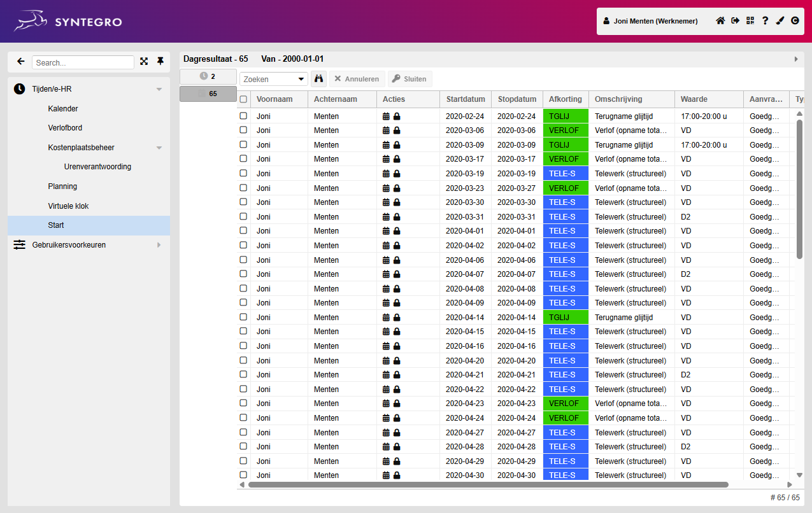The height and width of the screenshot is (513, 812).
Task: Click the table's horizontal scrollbar
Action: [488, 484]
